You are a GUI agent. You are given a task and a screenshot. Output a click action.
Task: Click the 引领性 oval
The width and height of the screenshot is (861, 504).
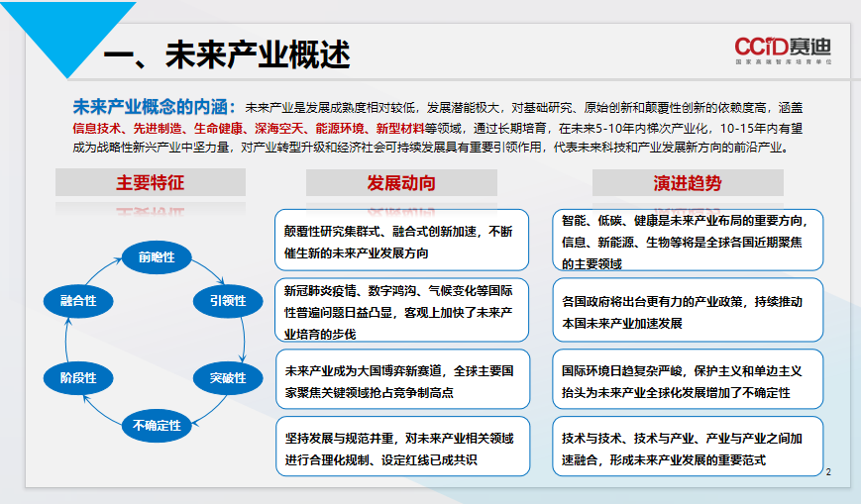228,301
